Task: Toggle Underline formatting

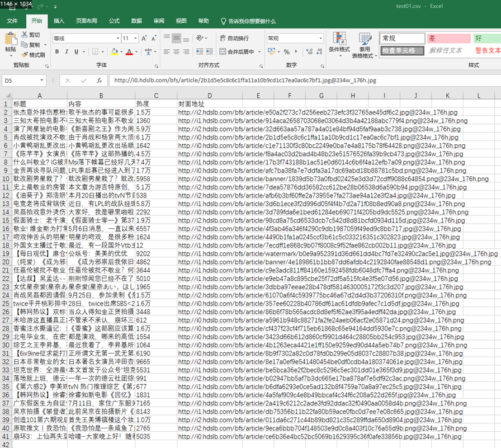Action: point(76,51)
